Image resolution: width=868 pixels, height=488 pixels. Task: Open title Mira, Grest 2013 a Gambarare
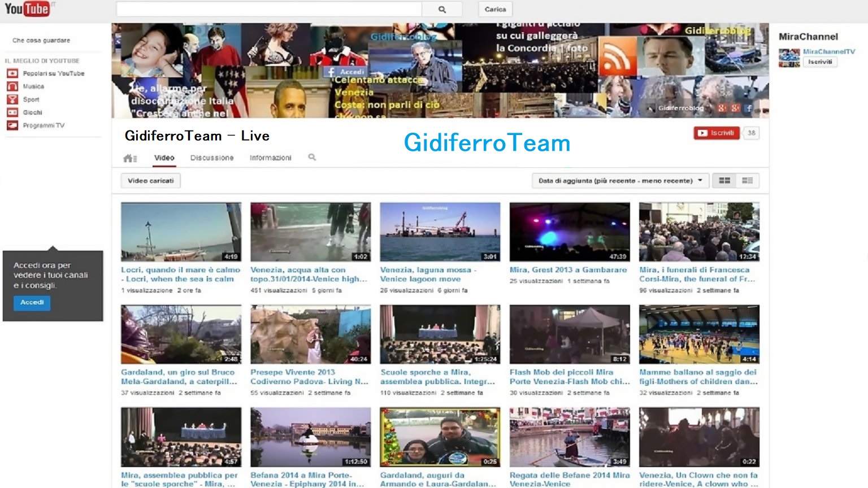[x=568, y=270]
